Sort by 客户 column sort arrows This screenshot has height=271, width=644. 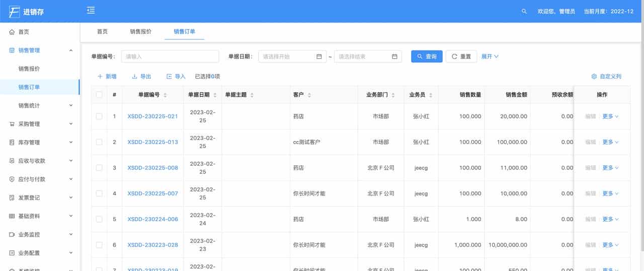tap(309, 95)
